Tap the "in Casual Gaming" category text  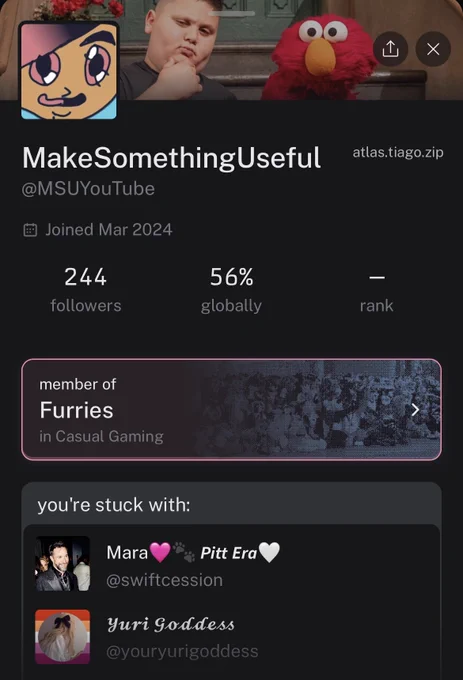(101, 436)
